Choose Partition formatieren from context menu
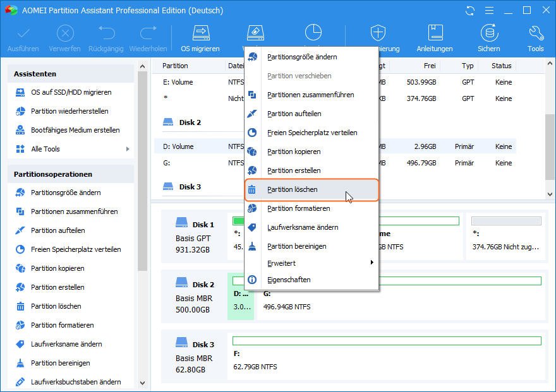The image size is (556, 392). pos(311,208)
